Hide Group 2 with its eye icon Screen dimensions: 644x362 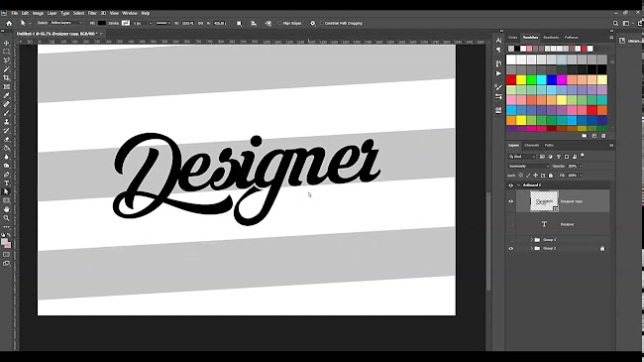(x=511, y=249)
